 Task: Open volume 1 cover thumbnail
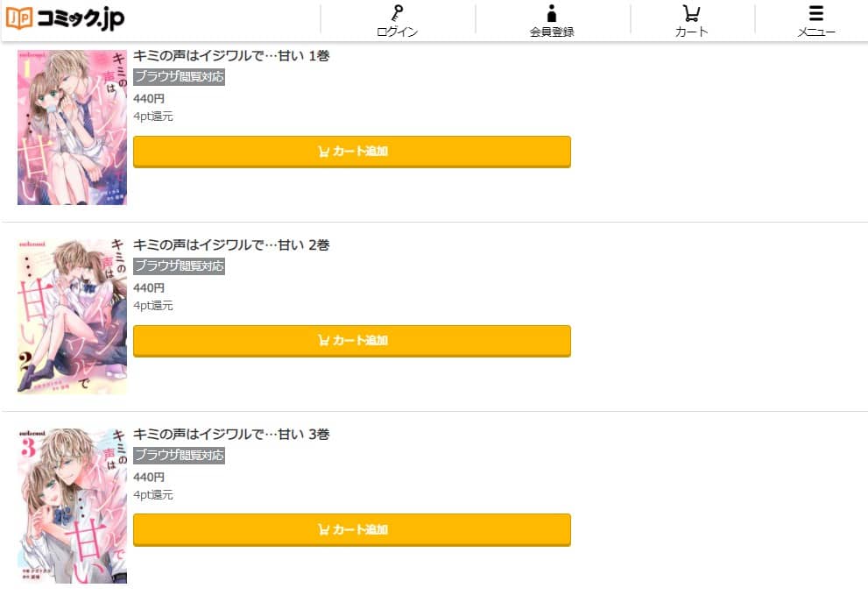[72, 127]
